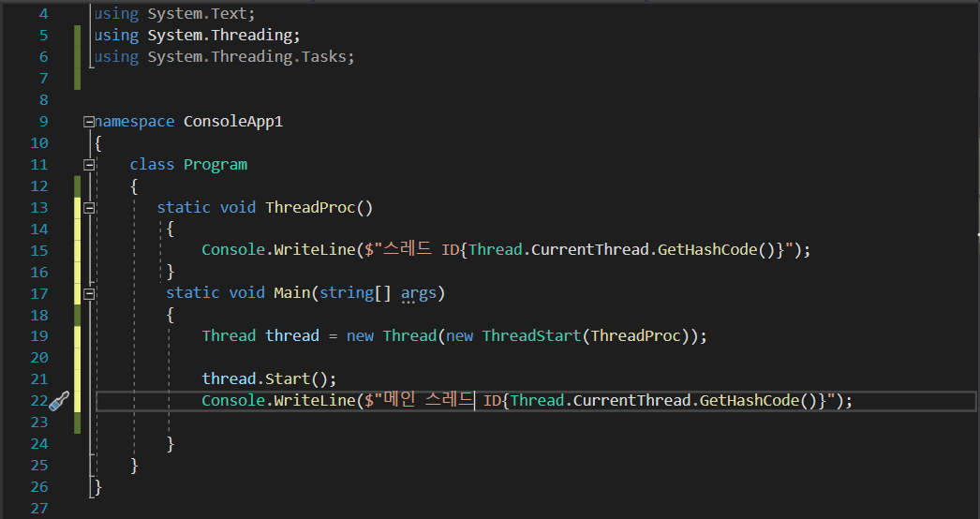Screen dimensions: 980x519
Task: Collapse the Main method block
Action: [x=89, y=294]
